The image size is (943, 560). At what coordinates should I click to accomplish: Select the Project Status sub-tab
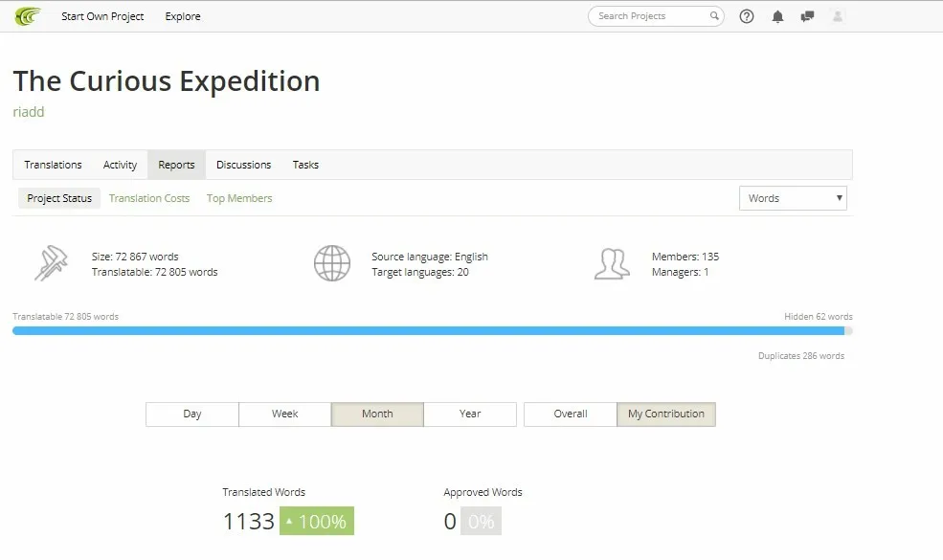[59, 198]
